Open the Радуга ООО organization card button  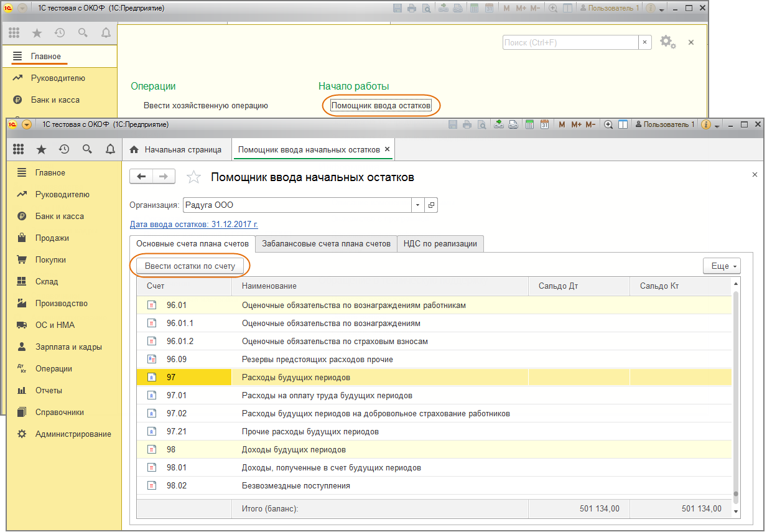[431, 205]
